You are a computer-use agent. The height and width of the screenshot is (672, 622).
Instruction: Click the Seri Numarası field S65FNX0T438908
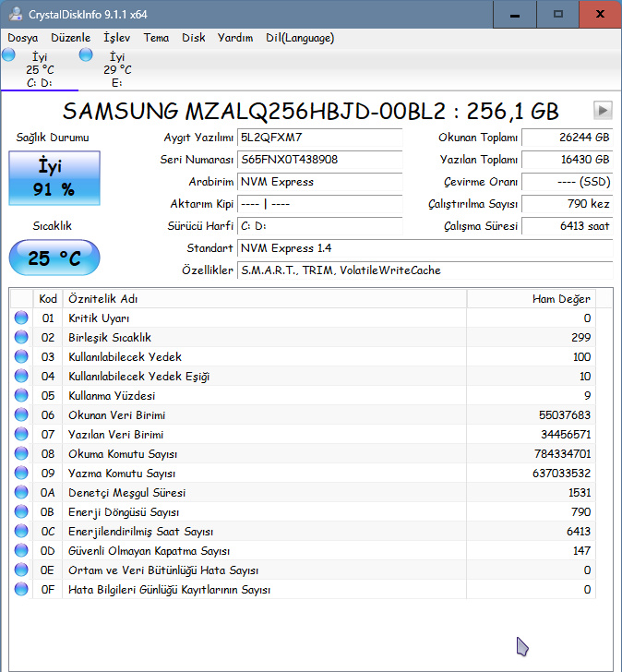tap(319, 160)
